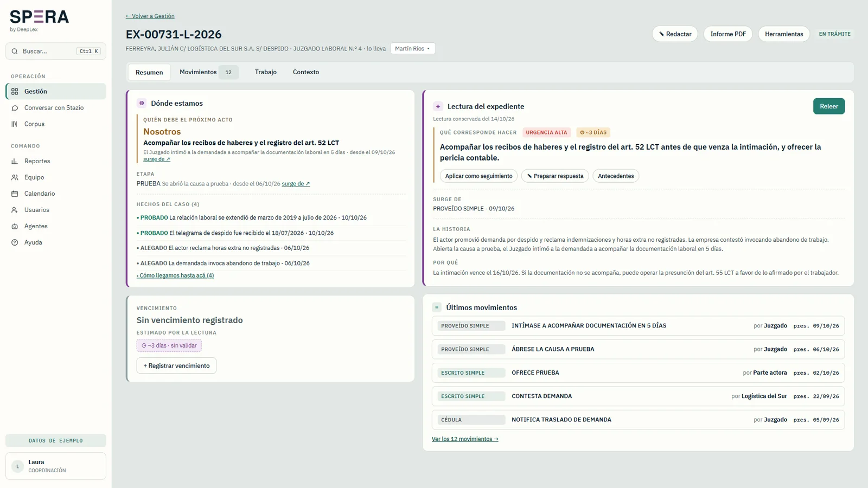This screenshot has width=868, height=488.
Task: Click the Últimos movimientos list icon
Action: pyautogui.click(x=437, y=307)
